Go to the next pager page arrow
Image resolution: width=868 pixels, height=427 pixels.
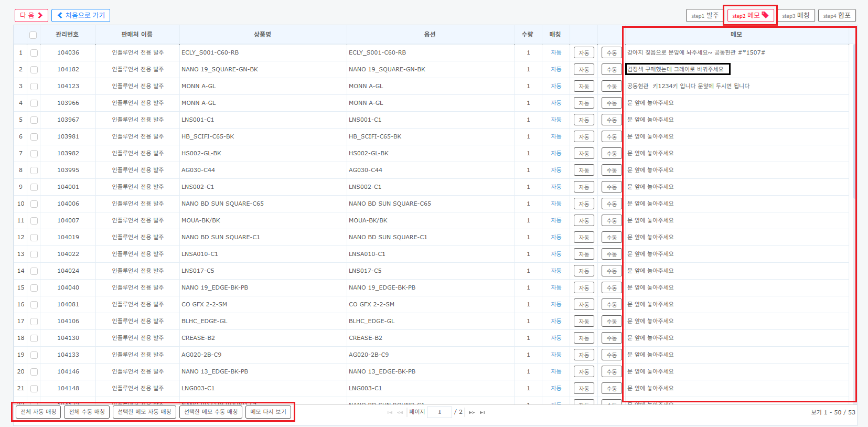coord(471,412)
